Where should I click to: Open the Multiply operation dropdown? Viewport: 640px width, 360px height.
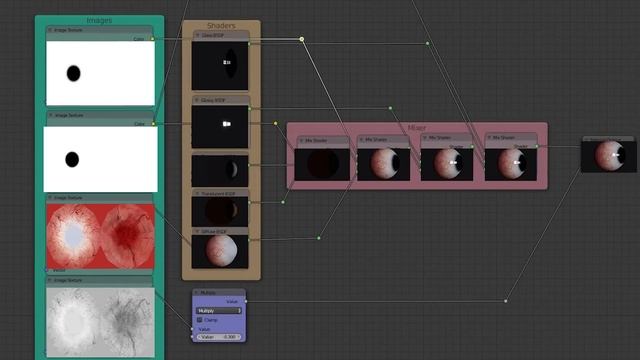coord(219,311)
